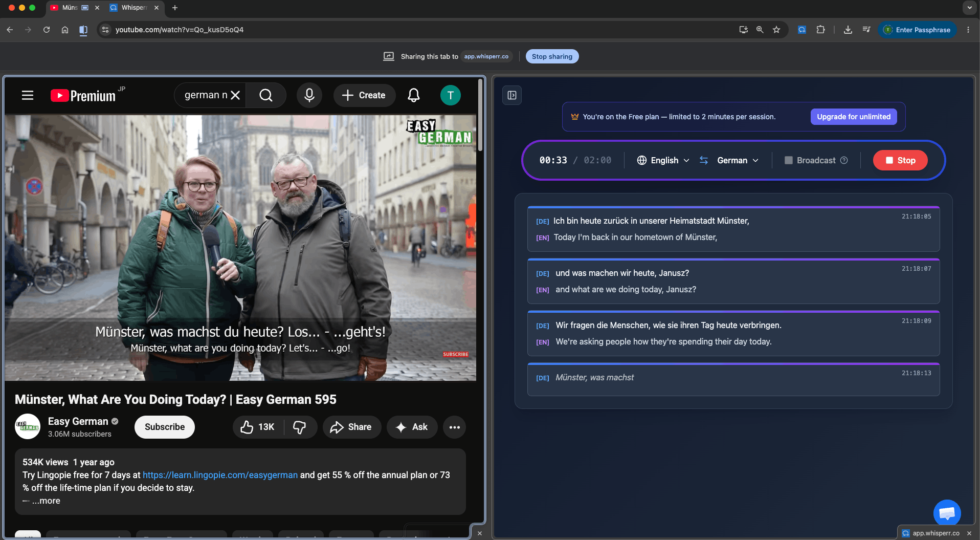Share the Easy German video
The width and height of the screenshot is (980, 540).
coord(351,427)
